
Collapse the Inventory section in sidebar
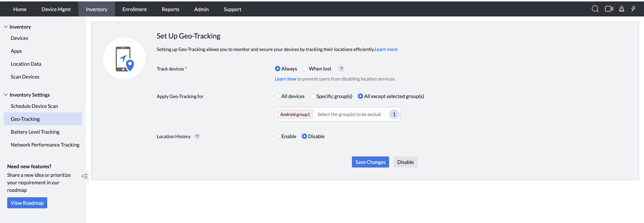pos(6,26)
